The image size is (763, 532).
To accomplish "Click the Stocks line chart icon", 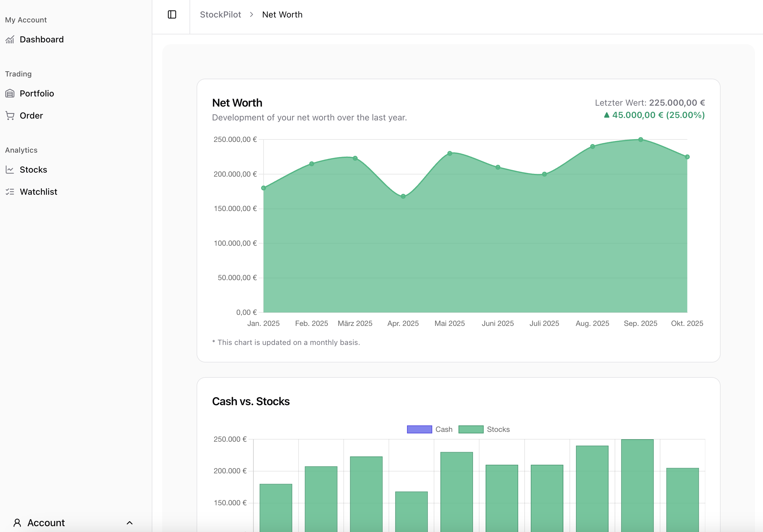I will coord(10,170).
